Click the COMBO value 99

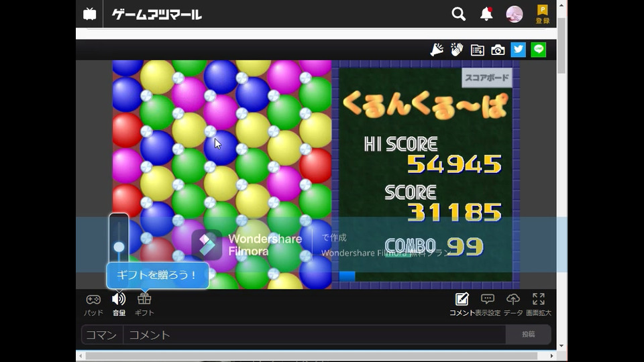pyautogui.click(x=465, y=247)
